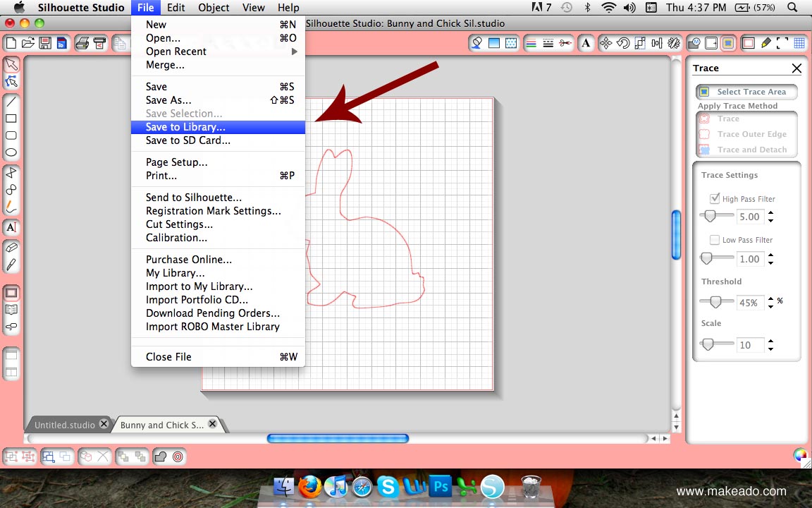Open Cut Settings from File menu
Viewport: 812px width, 508px height.
(x=218, y=224)
